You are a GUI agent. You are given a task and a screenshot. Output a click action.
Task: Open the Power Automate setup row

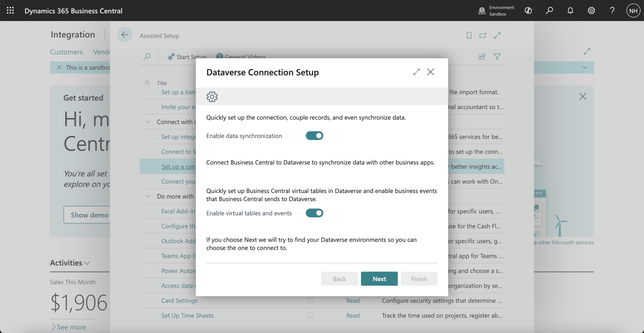[179, 271]
